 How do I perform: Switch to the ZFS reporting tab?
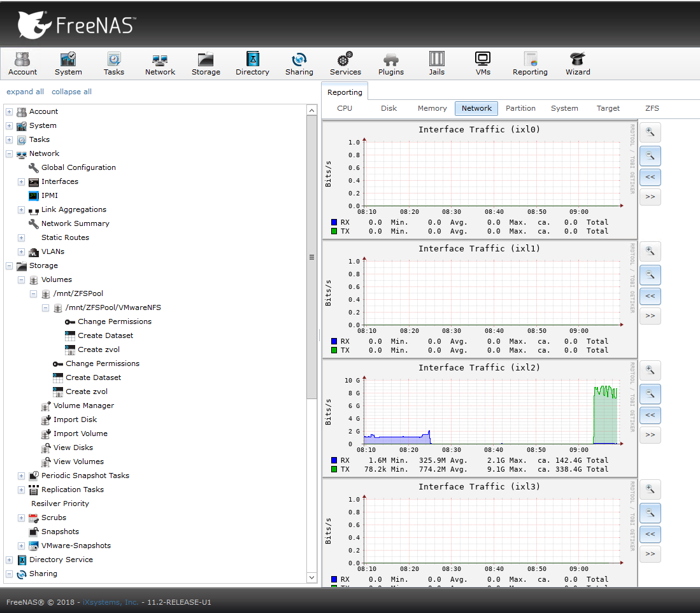652,108
